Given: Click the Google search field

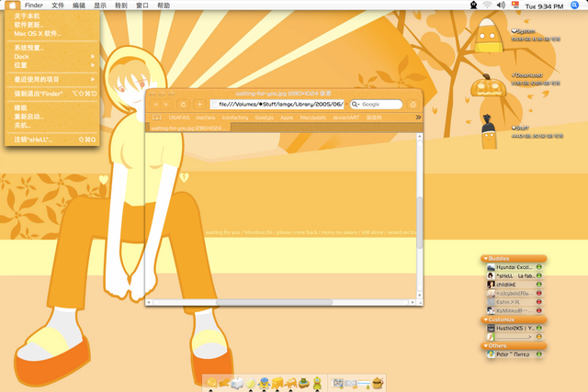Looking at the screenshot, I should click(x=376, y=105).
